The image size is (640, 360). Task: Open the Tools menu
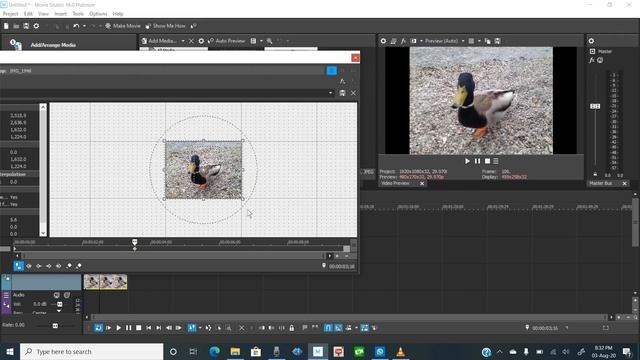[78, 14]
